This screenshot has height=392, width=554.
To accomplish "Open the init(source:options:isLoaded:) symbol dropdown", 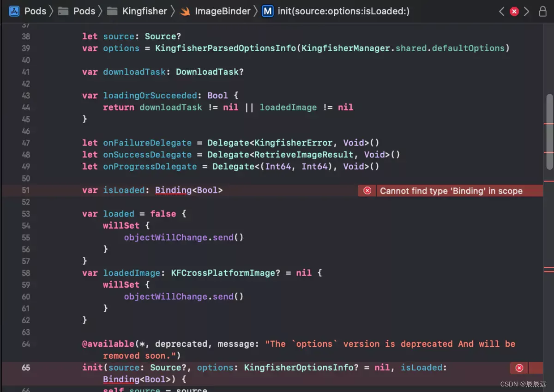I will (x=343, y=11).
